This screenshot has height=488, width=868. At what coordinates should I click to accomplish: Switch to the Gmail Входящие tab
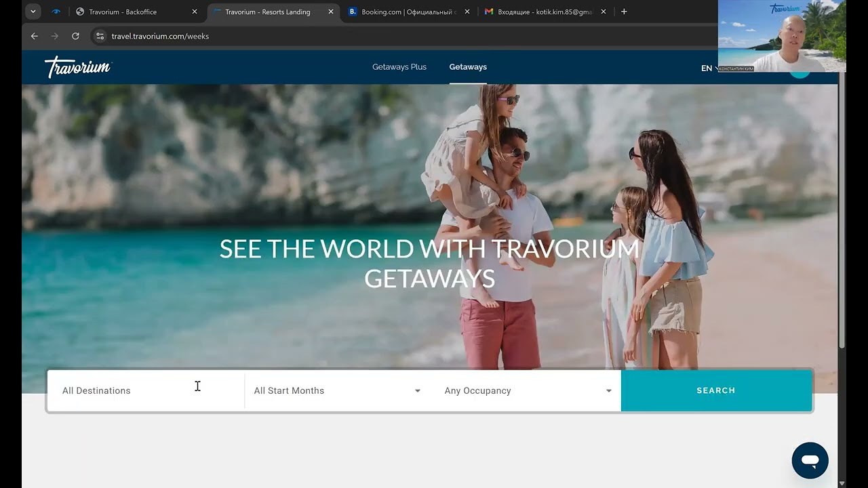tap(545, 12)
